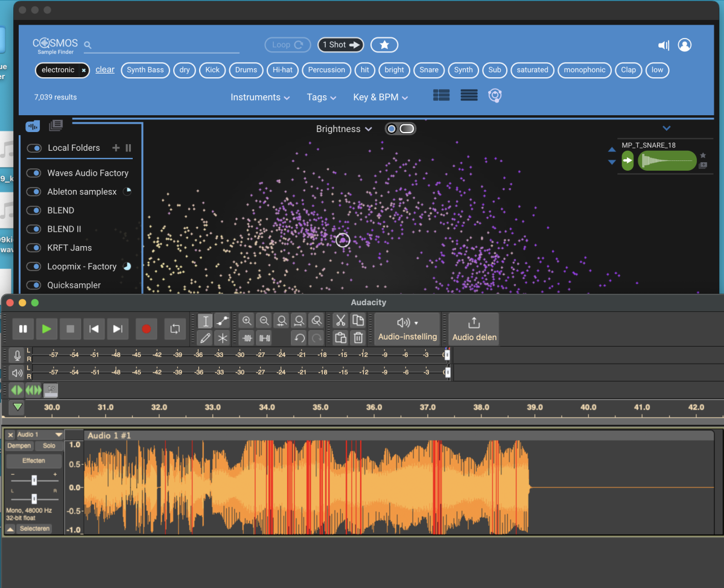Start recording with the red Record button
The height and width of the screenshot is (588, 724).
pos(146,329)
